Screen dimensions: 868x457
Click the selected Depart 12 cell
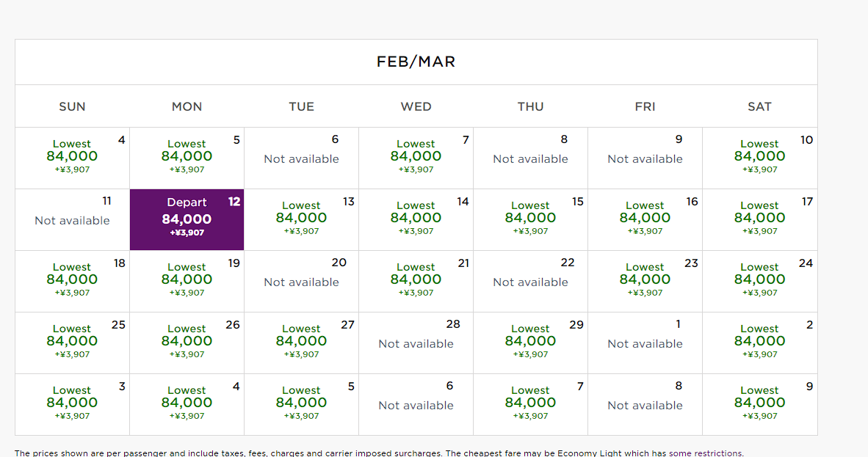[187, 219]
